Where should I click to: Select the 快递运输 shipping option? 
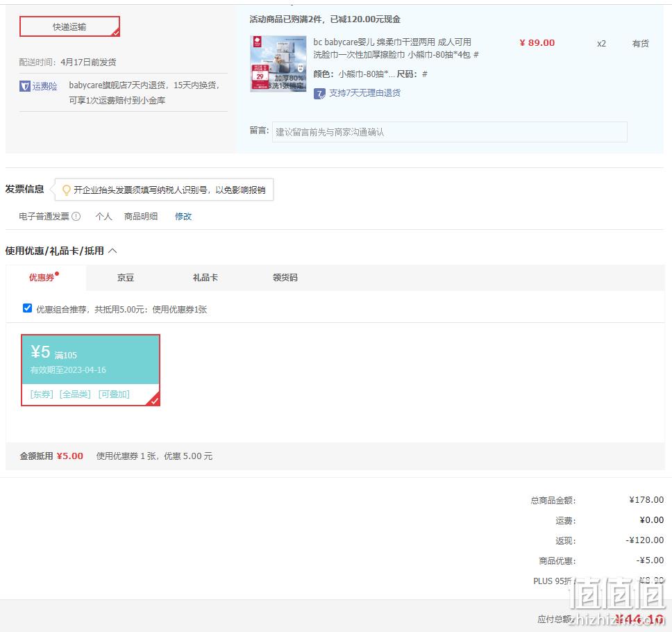pos(69,26)
